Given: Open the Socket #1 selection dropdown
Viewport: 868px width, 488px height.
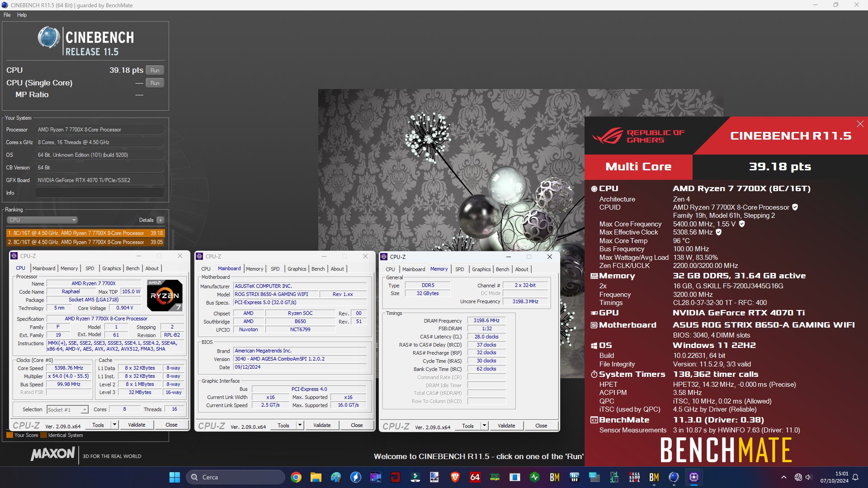Looking at the screenshot, I should pos(67,410).
